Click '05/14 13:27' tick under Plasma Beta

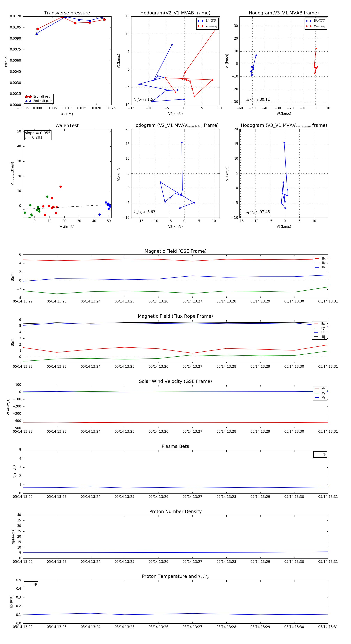[192, 497]
